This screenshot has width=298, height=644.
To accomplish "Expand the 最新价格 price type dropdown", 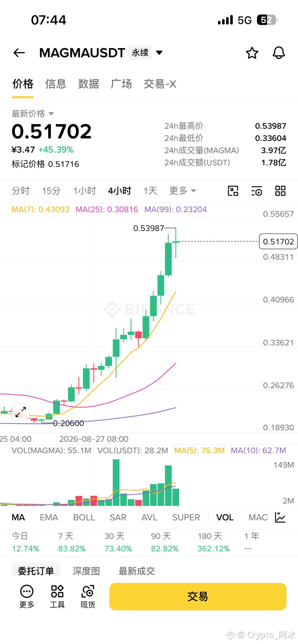I will point(33,114).
